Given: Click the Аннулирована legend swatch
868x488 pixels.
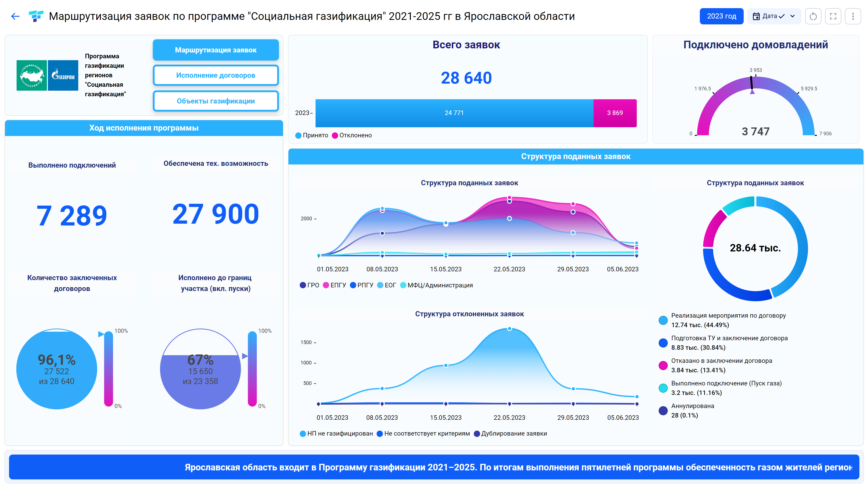Looking at the screenshot, I should (x=663, y=411).
